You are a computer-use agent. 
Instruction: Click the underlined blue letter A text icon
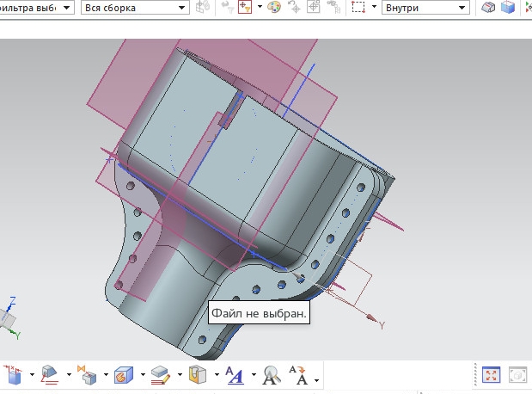click(235, 374)
